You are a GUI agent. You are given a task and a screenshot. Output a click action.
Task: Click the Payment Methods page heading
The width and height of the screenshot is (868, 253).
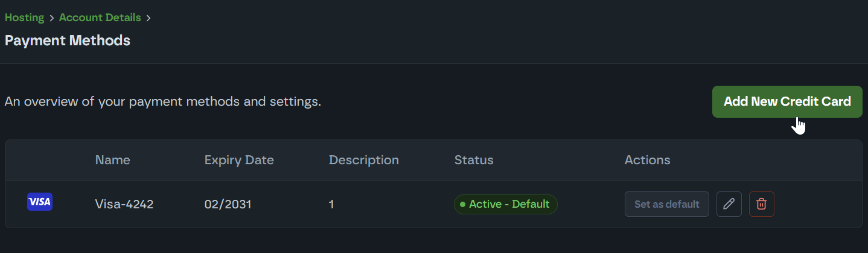point(68,40)
